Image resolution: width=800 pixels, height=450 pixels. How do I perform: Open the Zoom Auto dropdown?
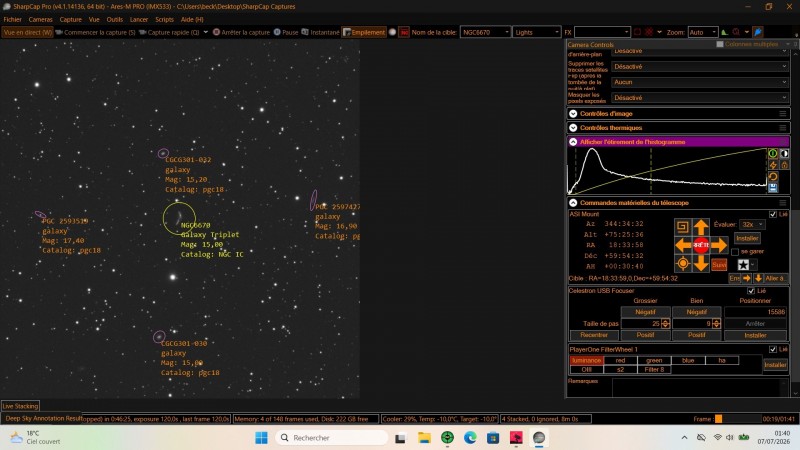click(x=703, y=32)
